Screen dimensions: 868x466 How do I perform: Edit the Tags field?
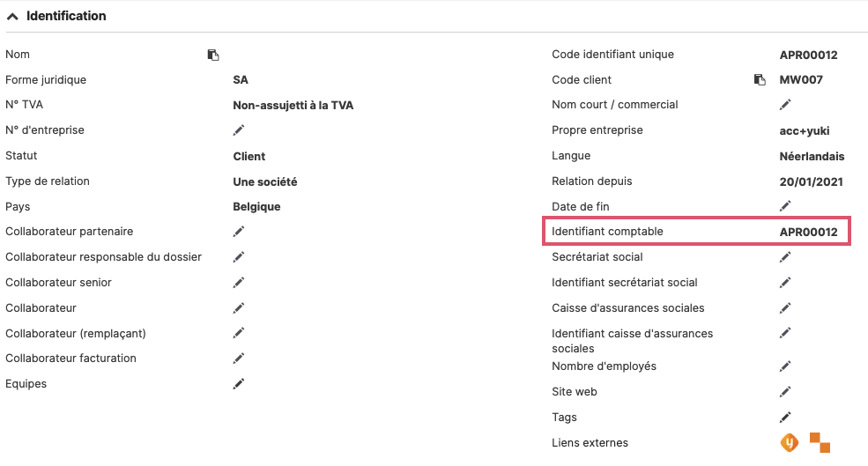[x=785, y=418]
